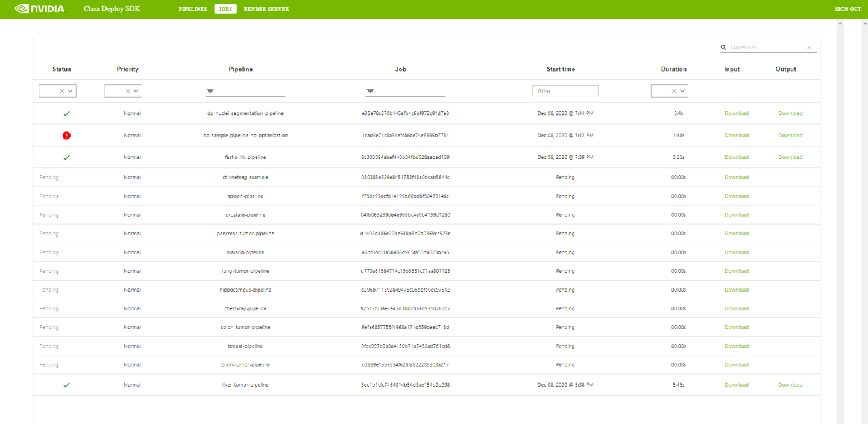Select the Jobs tab
The width and height of the screenshot is (868, 424).
225,9
